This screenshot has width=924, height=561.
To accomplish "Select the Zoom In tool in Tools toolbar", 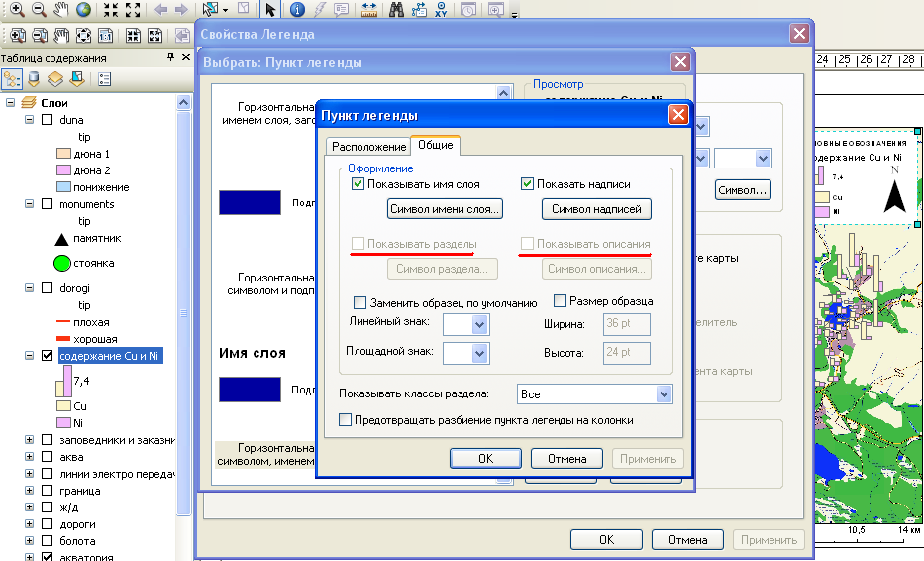I will (17, 10).
